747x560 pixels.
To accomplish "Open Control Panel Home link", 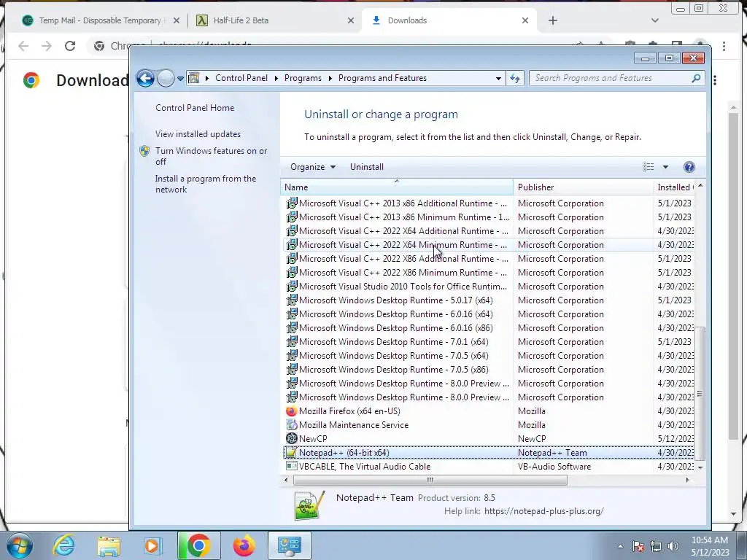I will coord(195,108).
